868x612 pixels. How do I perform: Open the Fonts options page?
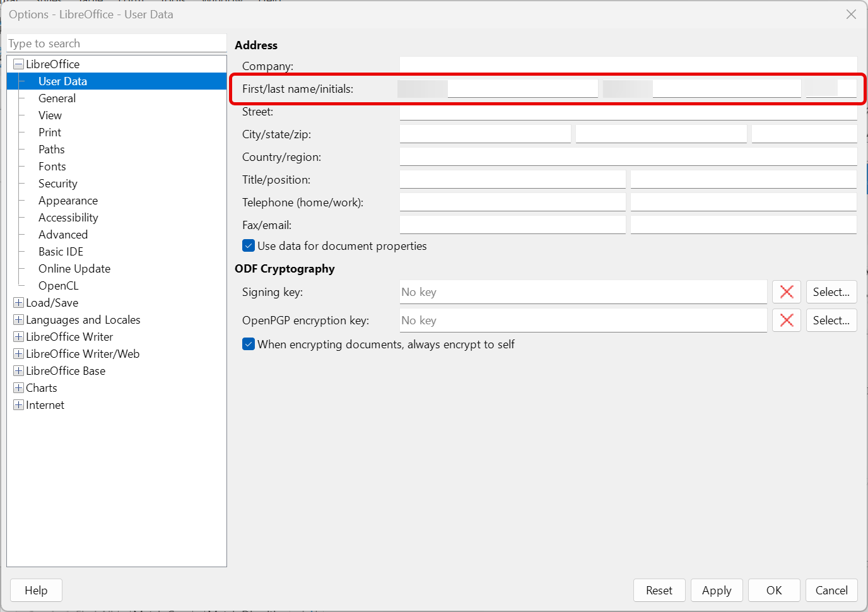click(52, 167)
